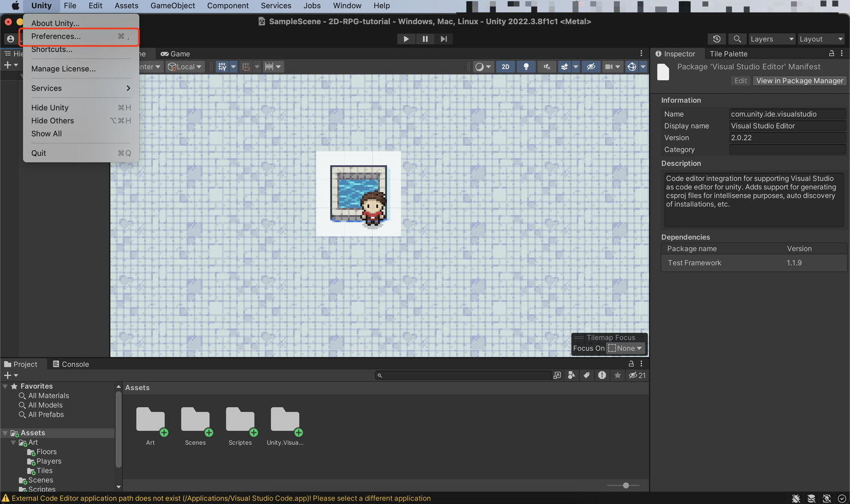
Task: Open the Layers dropdown
Action: [772, 38]
